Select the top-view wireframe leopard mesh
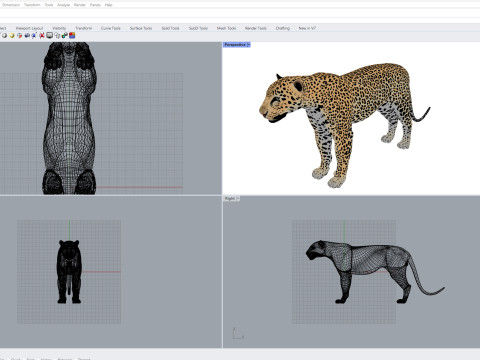Viewport: 480px width, 360px height. pos(69,118)
